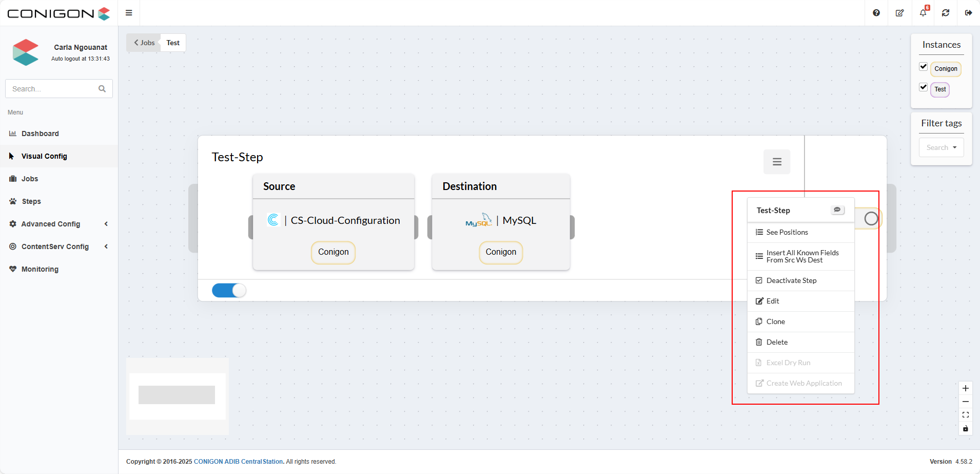
Task: Open the Test-Step hamburger menu button
Action: click(x=777, y=162)
